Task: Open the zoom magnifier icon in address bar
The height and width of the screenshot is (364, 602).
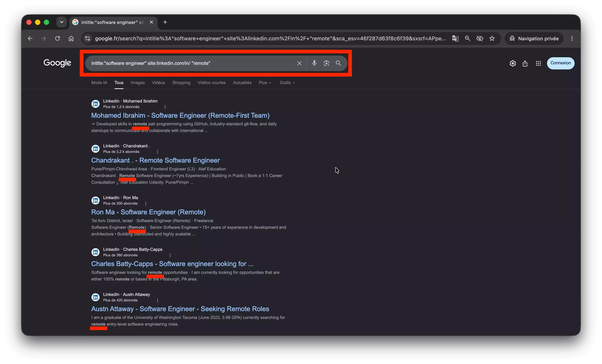Action: click(467, 39)
